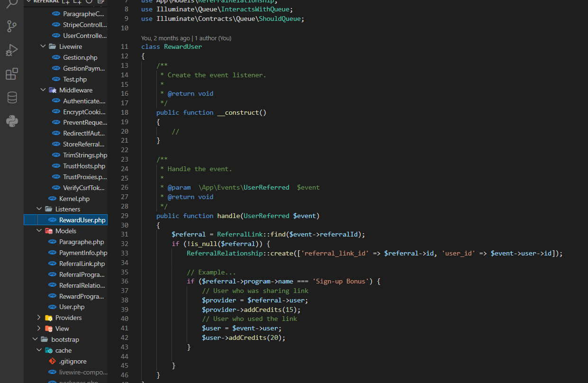Open the Source Control view
The image size is (588, 383).
pos(12,27)
